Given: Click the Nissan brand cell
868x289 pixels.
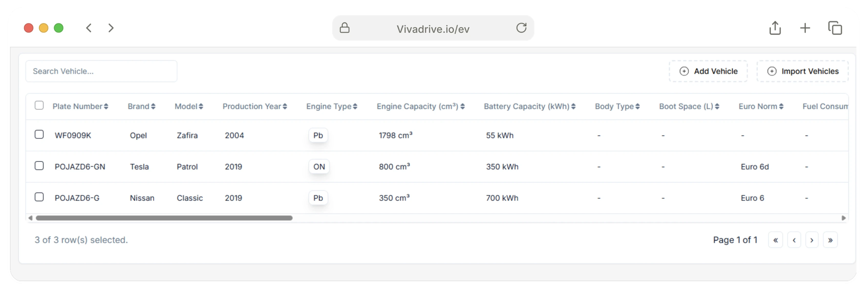Looking at the screenshot, I should tap(142, 198).
